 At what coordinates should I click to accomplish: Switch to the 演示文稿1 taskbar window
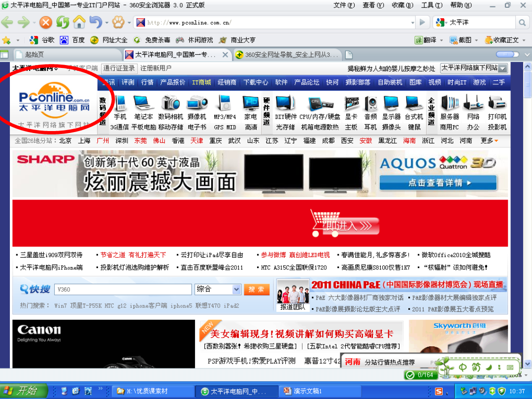click(320, 391)
